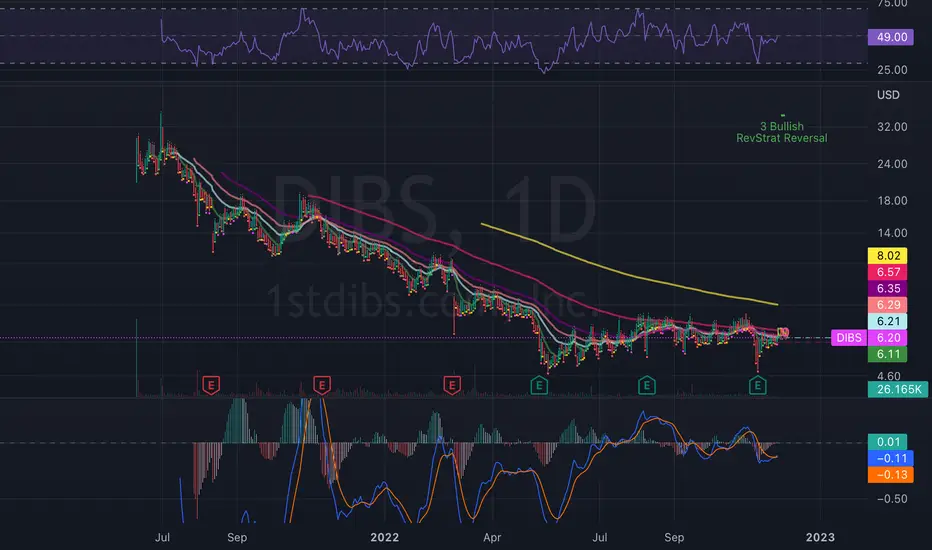Click the Jul label following Apr on time axis
Screen dimensions: 932x550
(600, 538)
